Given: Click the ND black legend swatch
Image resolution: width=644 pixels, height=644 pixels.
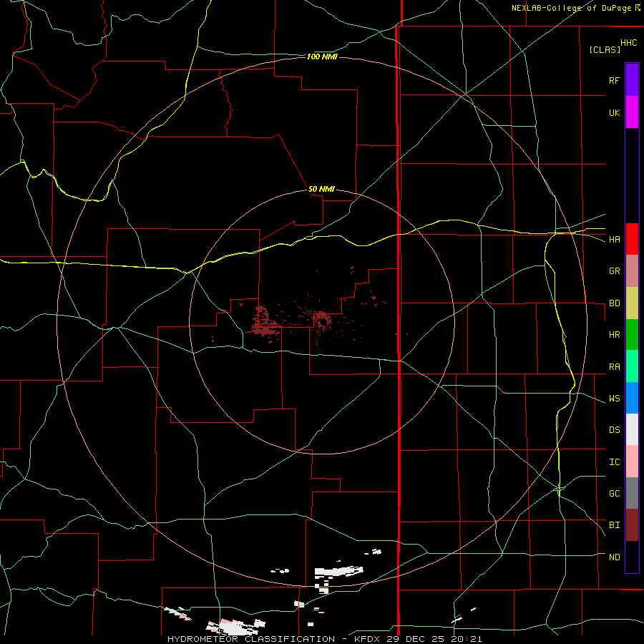Looking at the screenshot, I should (x=632, y=557).
